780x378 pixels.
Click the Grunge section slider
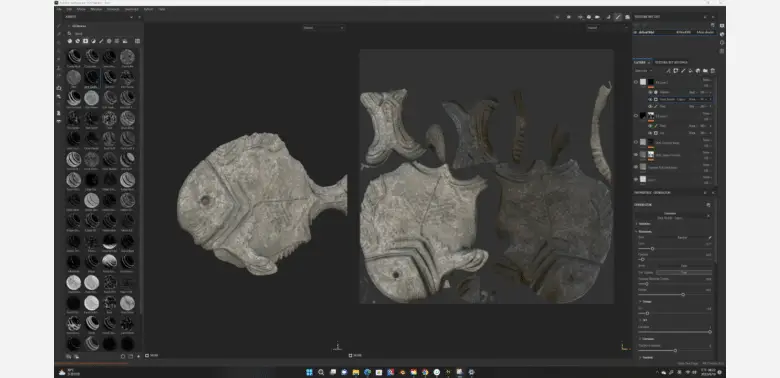pyautogui.click(x=675, y=313)
